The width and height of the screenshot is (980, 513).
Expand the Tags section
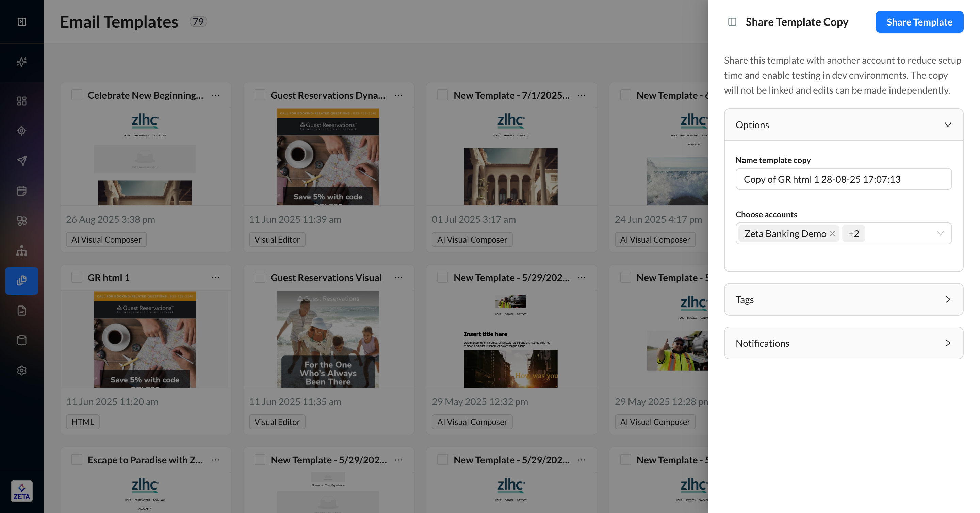click(x=948, y=300)
